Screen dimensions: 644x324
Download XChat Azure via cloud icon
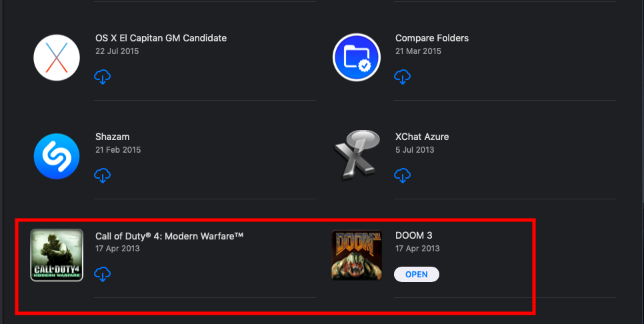(402, 175)
